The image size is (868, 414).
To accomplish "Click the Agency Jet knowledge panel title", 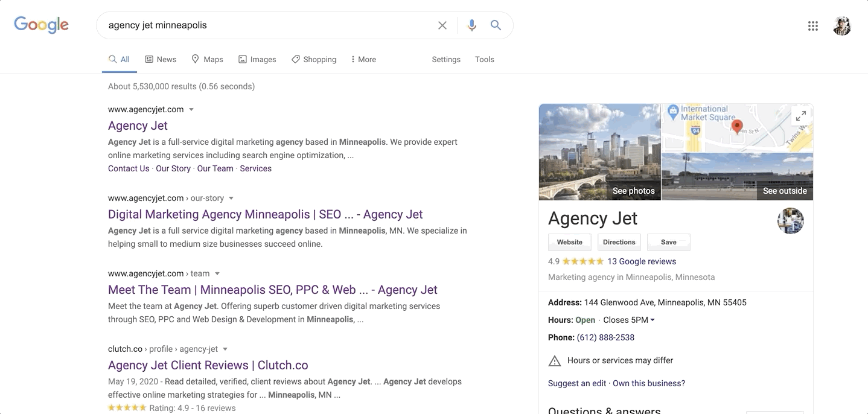I will pos(593,218).
